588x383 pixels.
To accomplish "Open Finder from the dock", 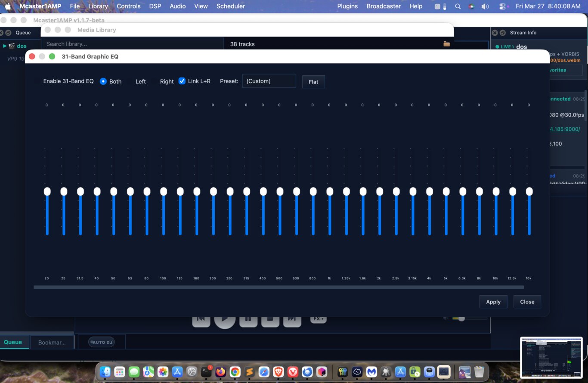I will 105,372.
